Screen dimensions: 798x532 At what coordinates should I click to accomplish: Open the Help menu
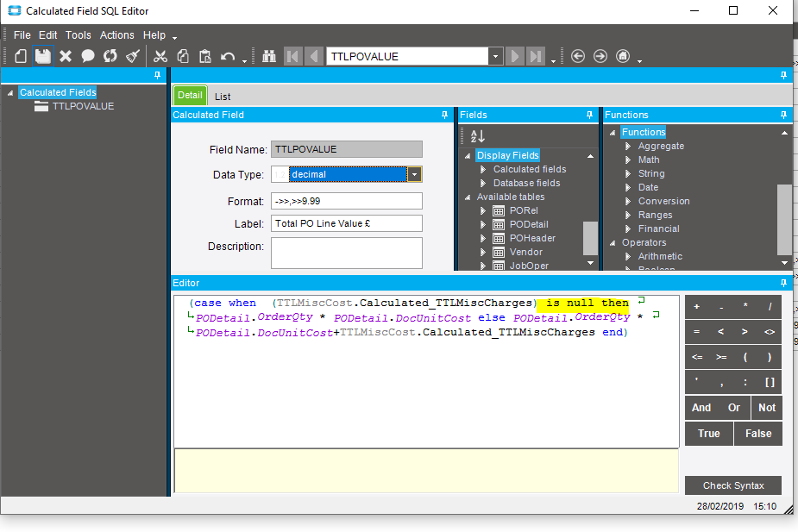point(154,35)
